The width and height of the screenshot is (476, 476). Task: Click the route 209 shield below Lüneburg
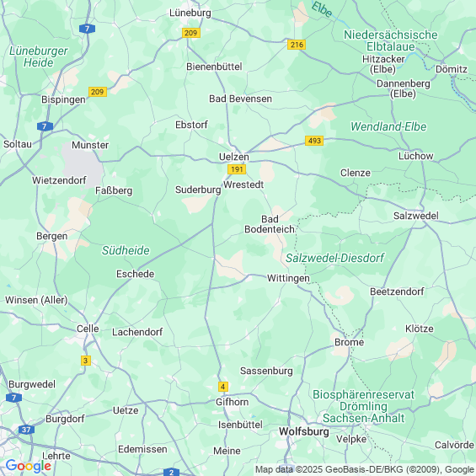click(191, 33)
